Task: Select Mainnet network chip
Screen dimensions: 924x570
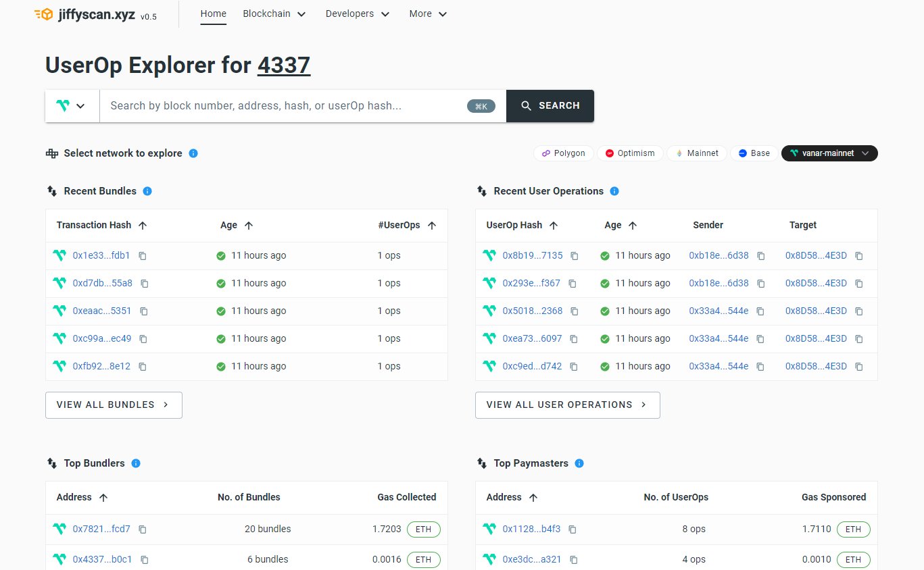Action: 697,153
